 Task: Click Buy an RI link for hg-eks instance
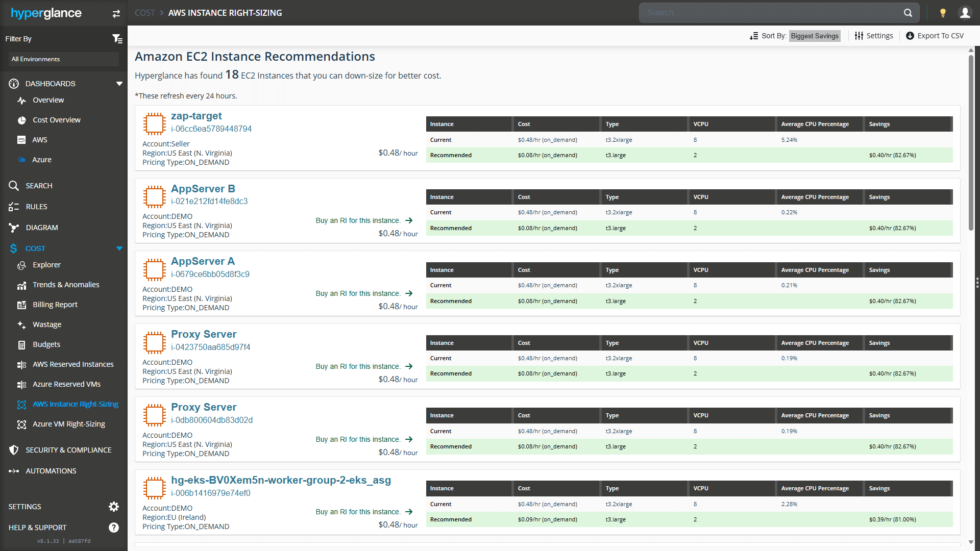(364, 512)
